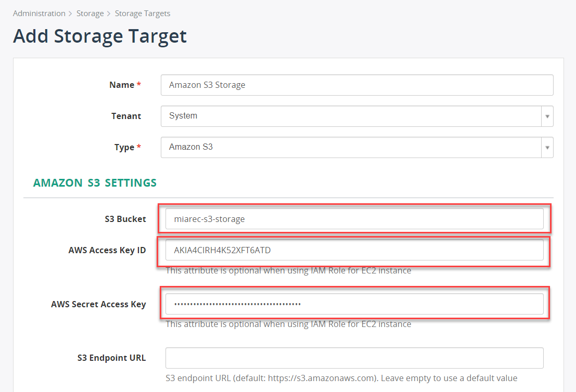The height and width of the screenshot is (392, 576).
Task: Click the AMAZON S3 SETTINGS section title
Action: tap(95, 183)
